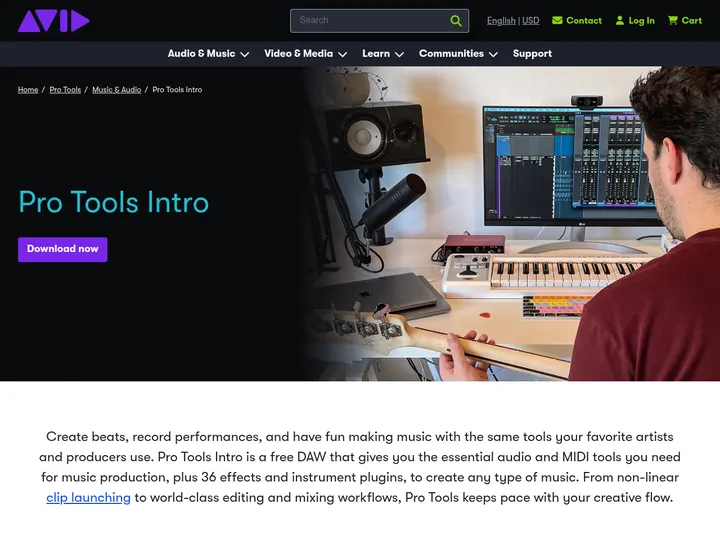This screenshot has width=720, height=540.
Task: Expand the Audio & Music chevron
Action: [245, 54]
